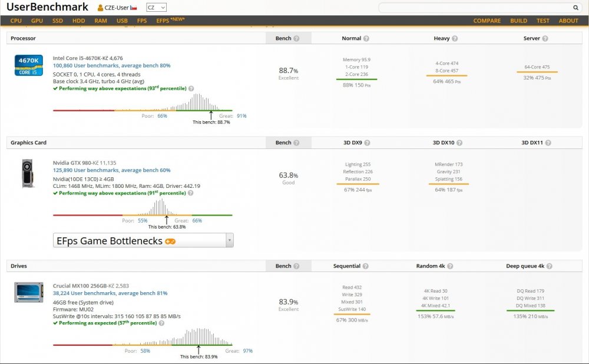Click the CZE-User profile icon
Image resolution: width=589 pixels, height=364 pixels.
click(x=100, y=8)
